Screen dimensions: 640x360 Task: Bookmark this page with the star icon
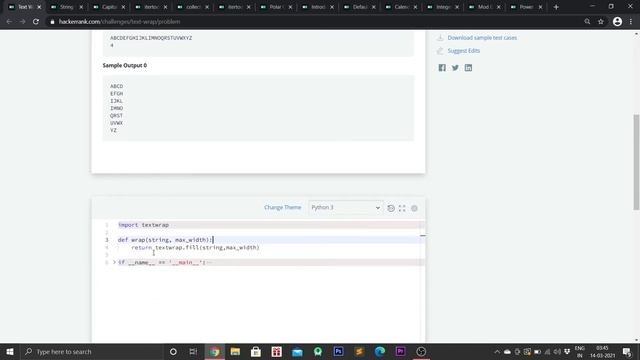pyautogui.click(x=601, y=22)
